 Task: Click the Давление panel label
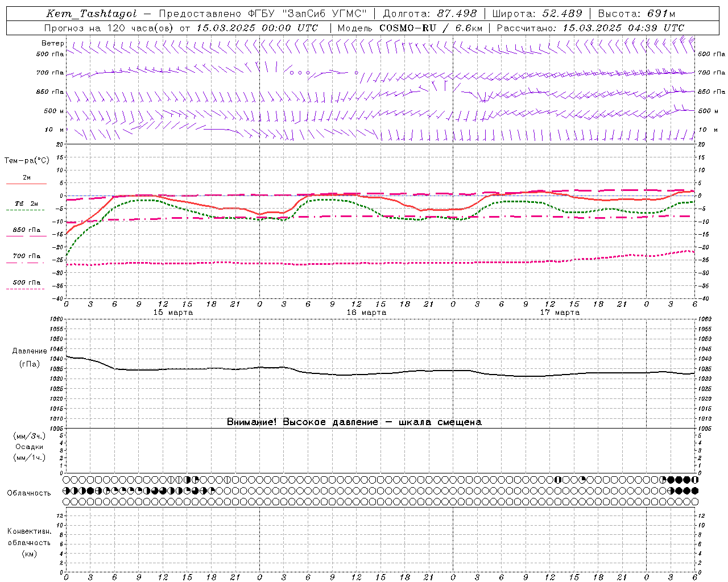[30, 351]
